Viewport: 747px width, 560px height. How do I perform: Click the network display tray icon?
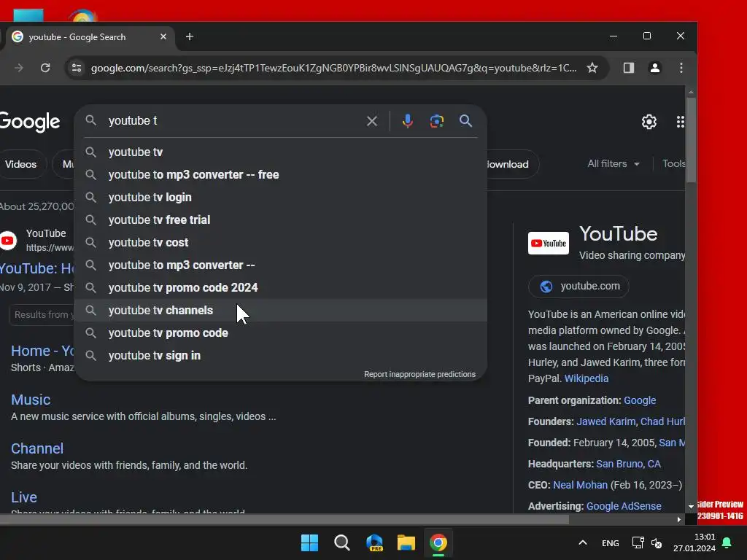tap(638, 542)
